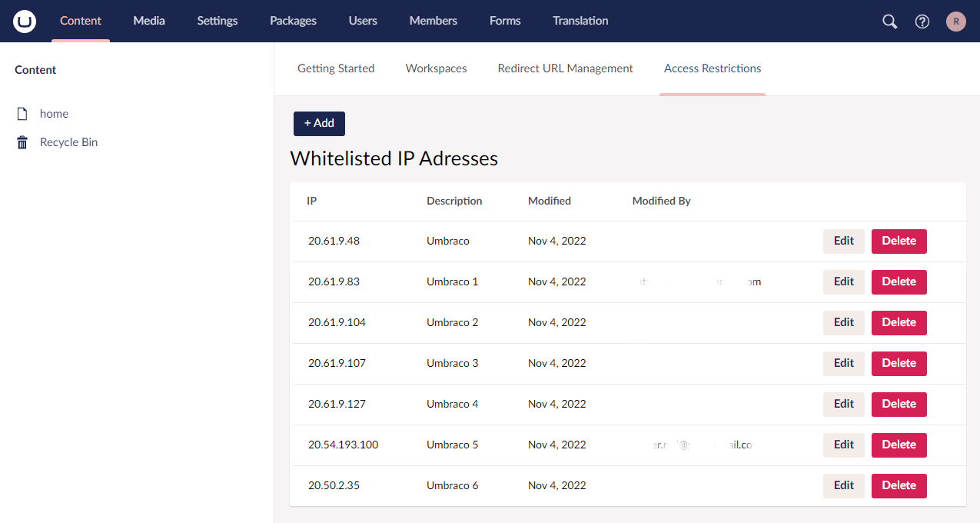Delete the Umbraco 6 entry
The width and height of the screenshot is (980, 523).
click(899, 485)
